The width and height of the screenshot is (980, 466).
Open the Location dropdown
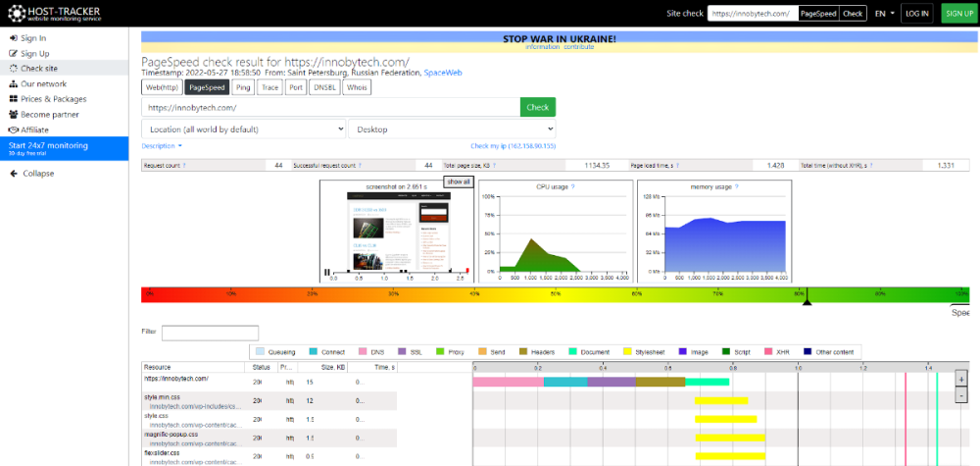[243, 129]
